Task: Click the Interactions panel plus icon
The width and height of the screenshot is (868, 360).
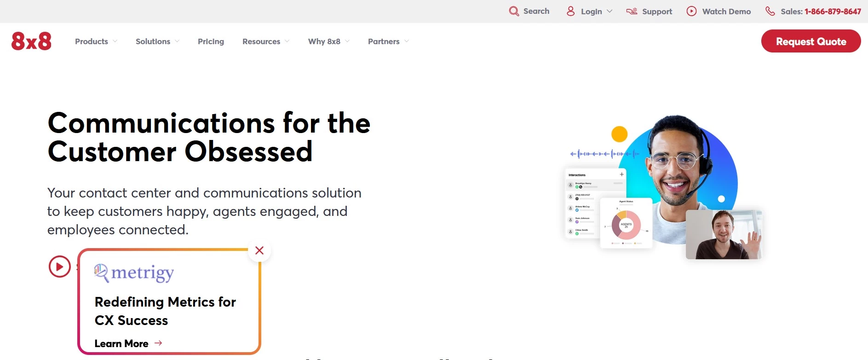Action: [622, 174]
